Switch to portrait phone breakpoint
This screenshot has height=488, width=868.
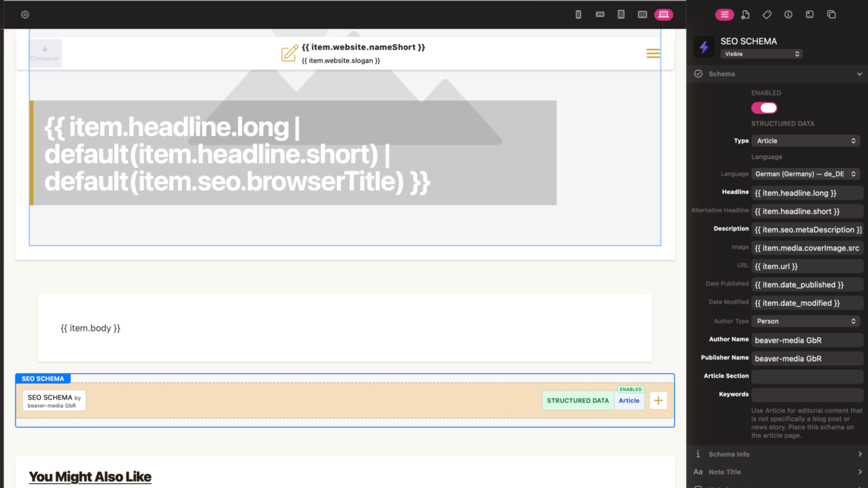click(x=578, y=14)
